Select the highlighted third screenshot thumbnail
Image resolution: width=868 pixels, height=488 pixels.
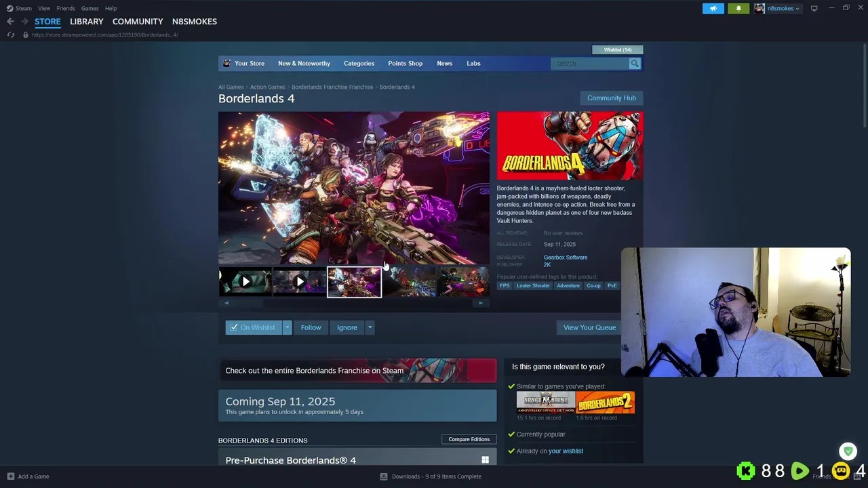(354, 282)
